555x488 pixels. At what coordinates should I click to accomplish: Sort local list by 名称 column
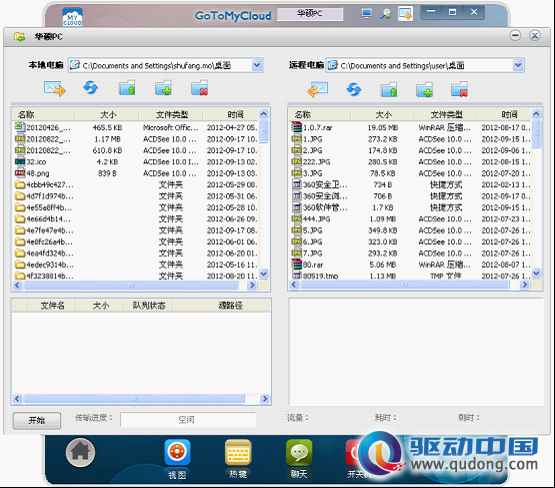[43, 114]
